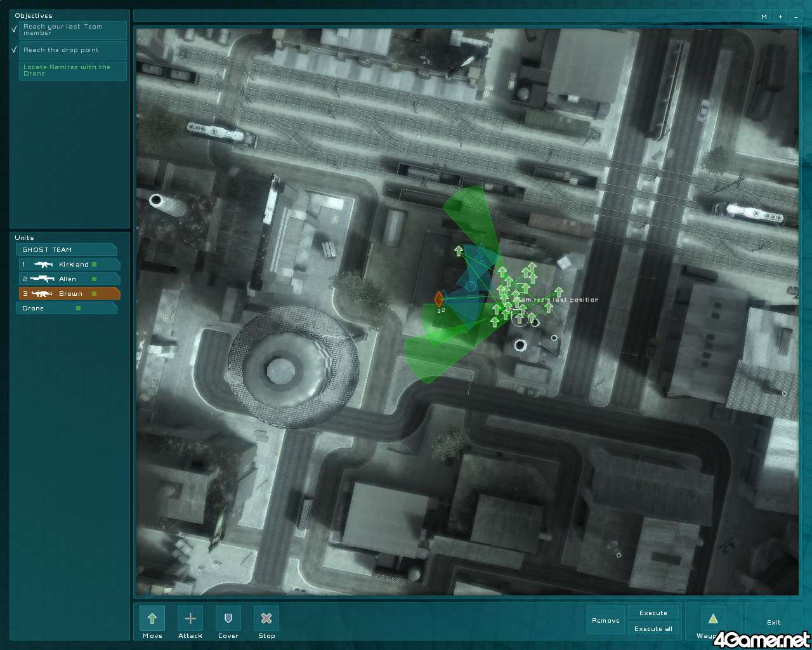Select the Move command arrow icon
Screen dimensions: 812x650
(152, 618)
